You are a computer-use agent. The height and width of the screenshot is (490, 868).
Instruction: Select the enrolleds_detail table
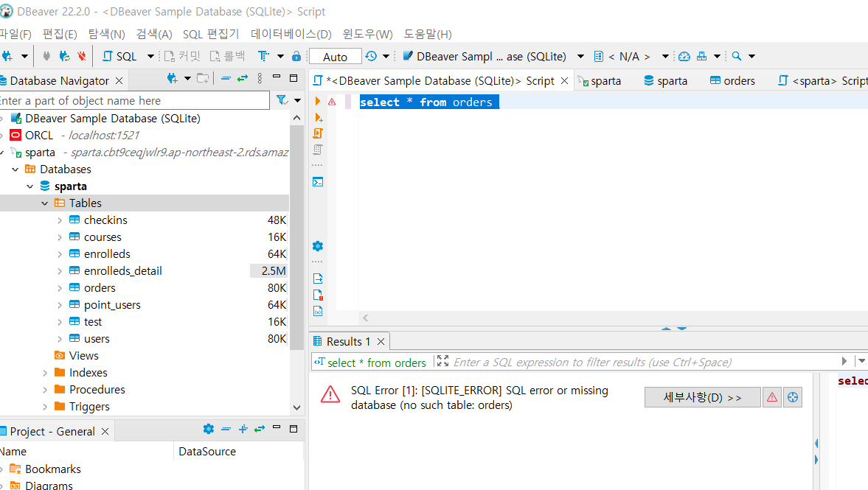tap(123, 271)
